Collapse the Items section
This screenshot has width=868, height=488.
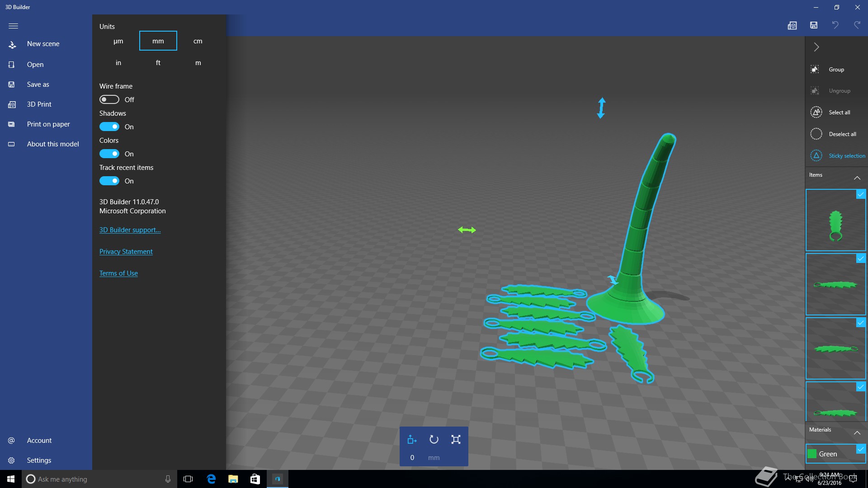pos(857,178)
